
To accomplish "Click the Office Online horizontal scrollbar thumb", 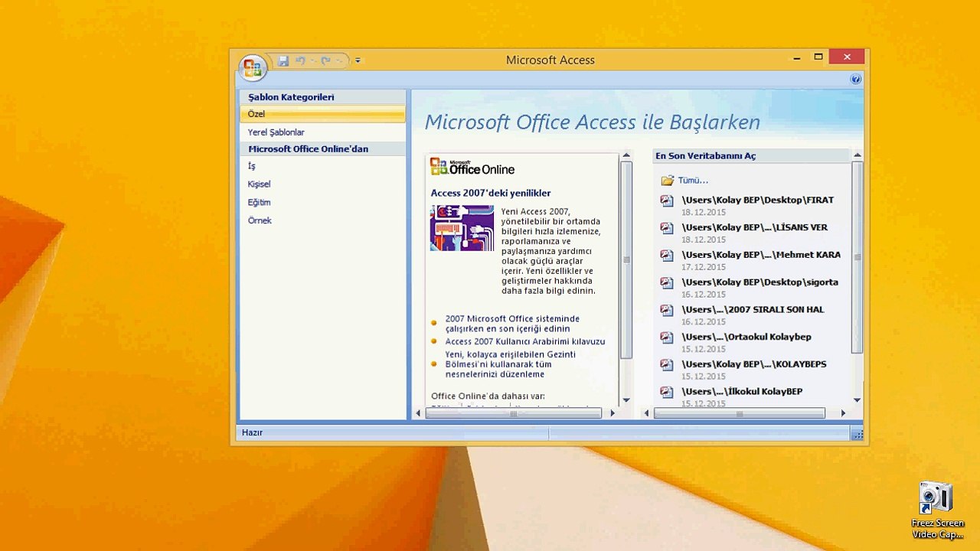I will coord(513,413).
